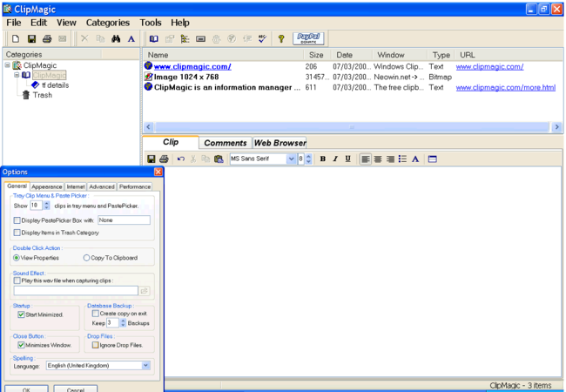Save the clip in clip editor toolbar
Image resolution: width=566 pixels, height=392 pixels.
coord(152,159)
